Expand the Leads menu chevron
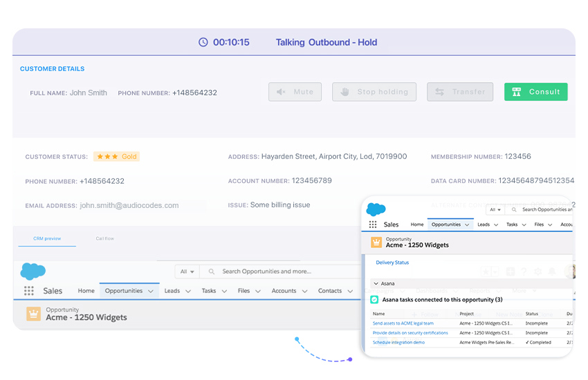The height and width of the screenshot is (380, 588). tap(187, 291)
